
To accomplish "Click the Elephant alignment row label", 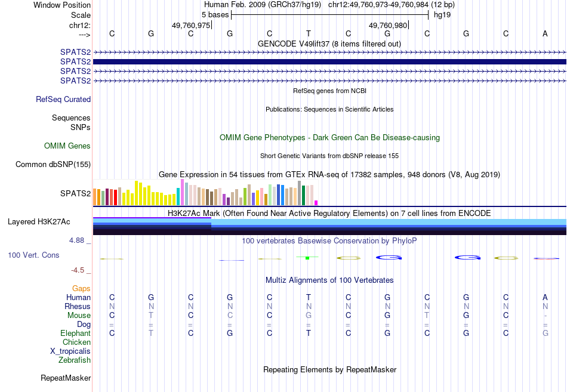I will click(x=75, y=334).
